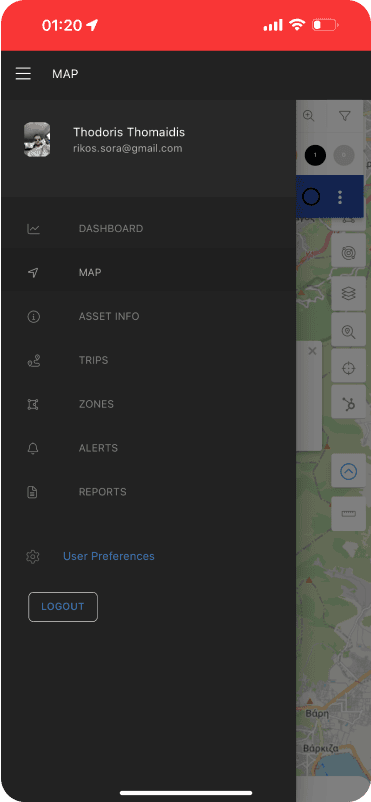Click the Asset Info circle-i icon
Screen dimensions: 371x802
coord(33,317)
